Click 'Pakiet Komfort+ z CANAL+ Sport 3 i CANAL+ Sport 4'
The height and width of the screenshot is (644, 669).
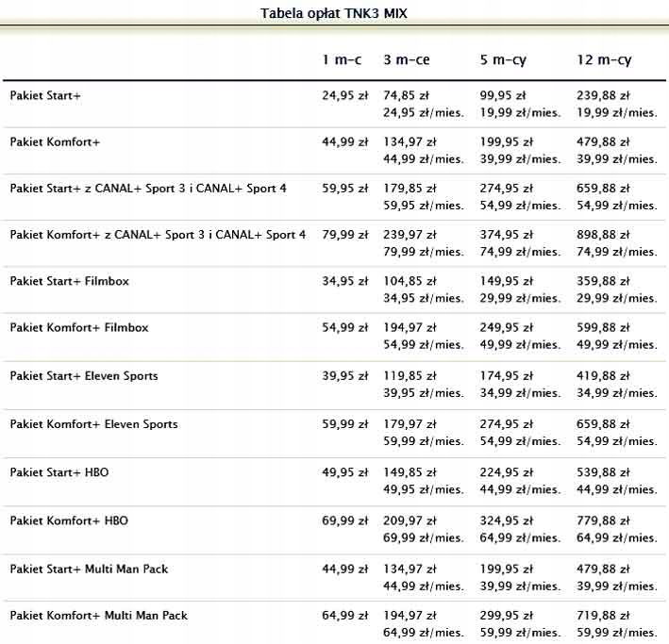coord(158,234)
